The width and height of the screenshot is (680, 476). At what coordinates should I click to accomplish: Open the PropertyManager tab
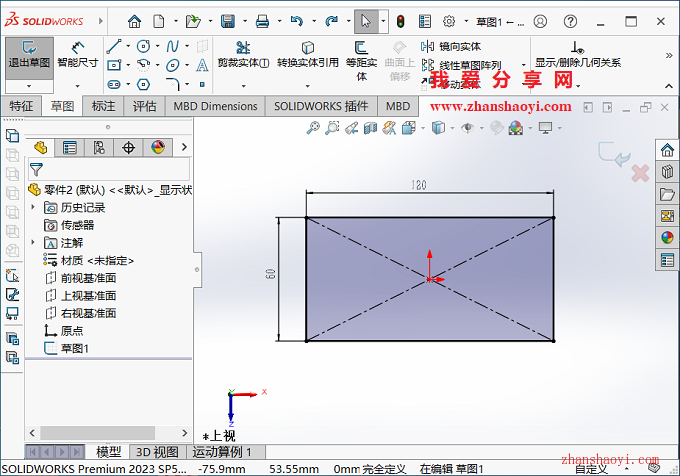(69, 148)
